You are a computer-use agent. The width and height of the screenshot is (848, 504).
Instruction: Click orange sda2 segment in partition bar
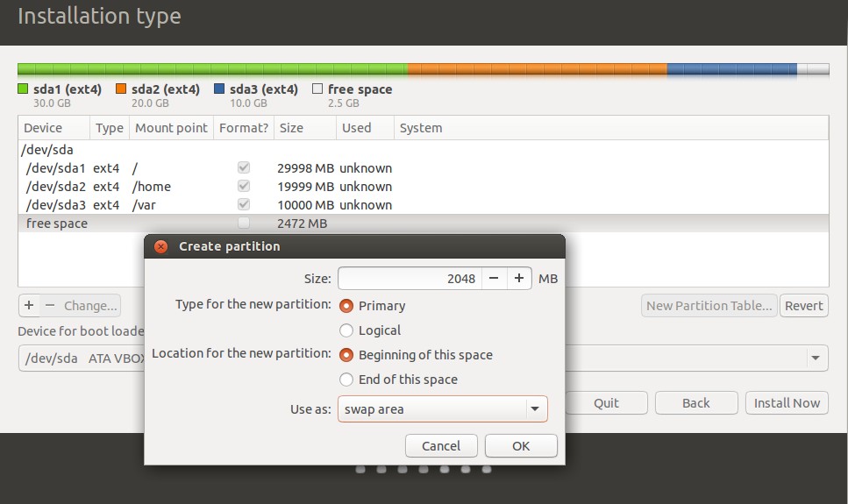[537, 68]
